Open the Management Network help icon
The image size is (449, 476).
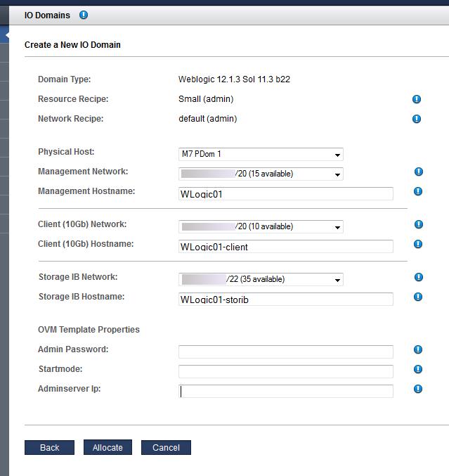(x=418, y=172)
